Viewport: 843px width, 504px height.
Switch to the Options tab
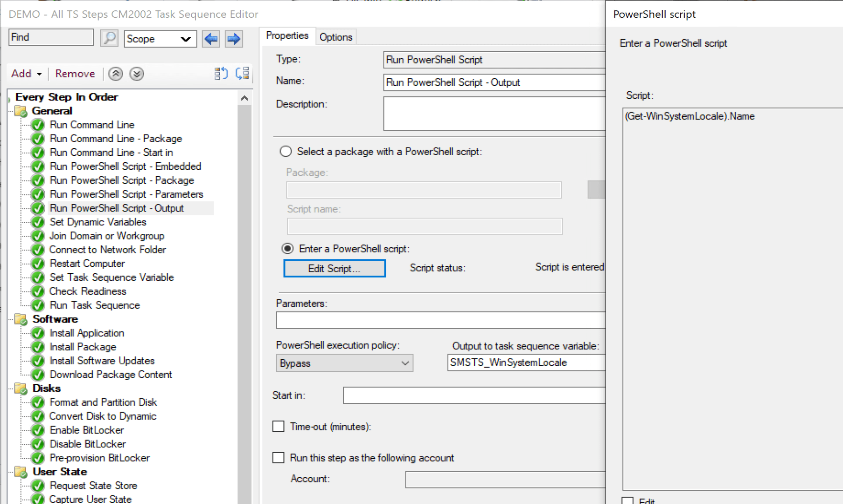(335, 37)
